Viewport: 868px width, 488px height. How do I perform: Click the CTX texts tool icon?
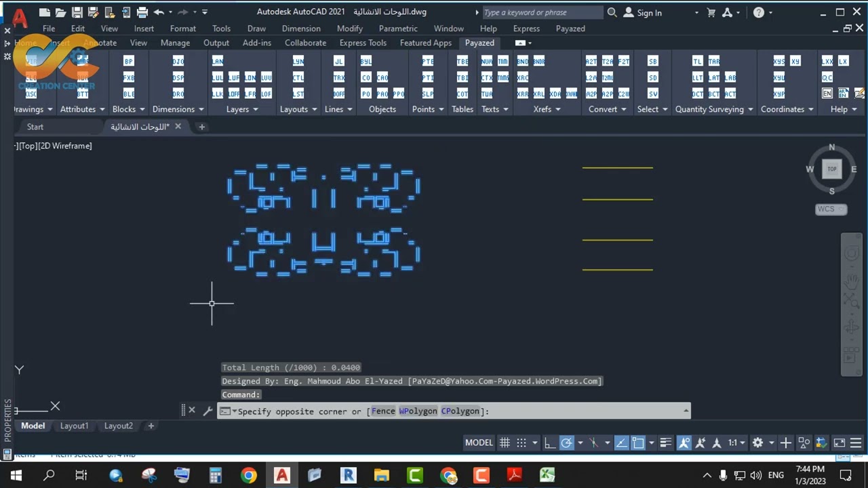coord(487,77)
